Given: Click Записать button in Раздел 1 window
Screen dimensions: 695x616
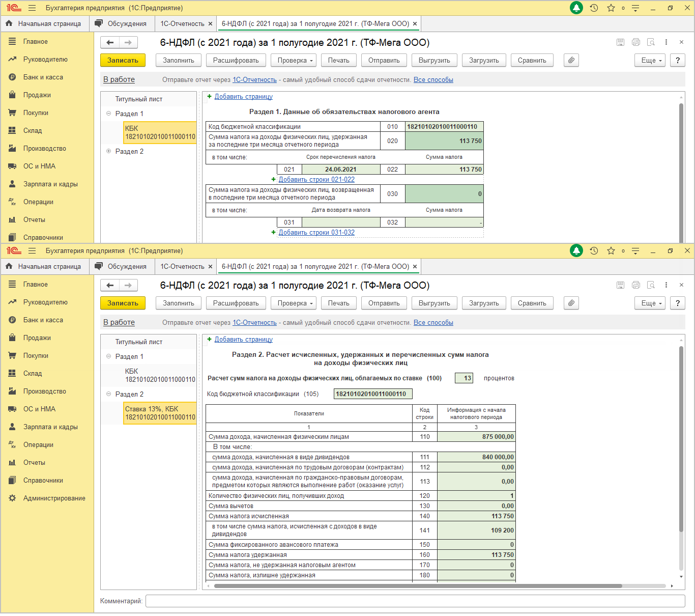Looking at the screenshot, I should (123, 60).
